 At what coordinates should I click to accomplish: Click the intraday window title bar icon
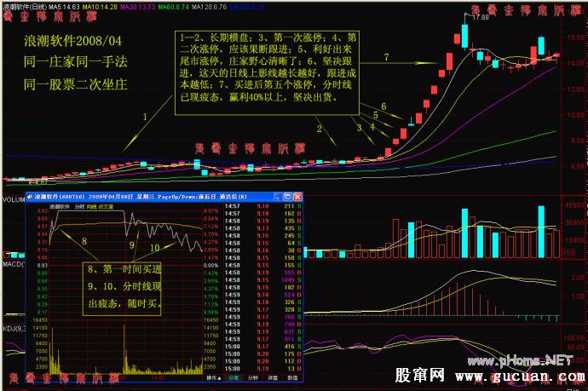(x=30, y=197)
